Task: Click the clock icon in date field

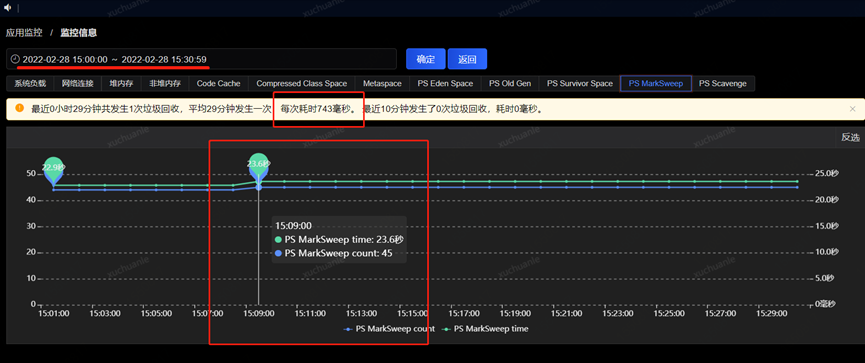Action: pyautogui.click(x=15, y=59)
